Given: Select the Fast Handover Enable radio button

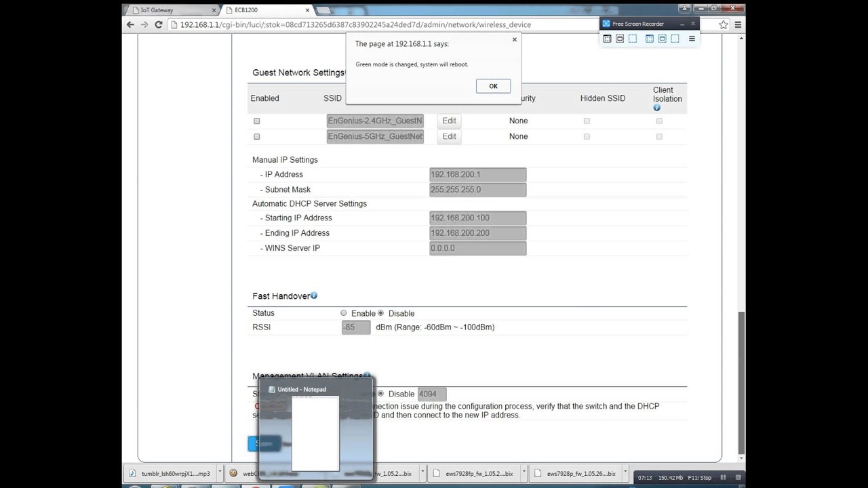Looking at the screenshot, I should pyautogui.click(x=344, y=313).
